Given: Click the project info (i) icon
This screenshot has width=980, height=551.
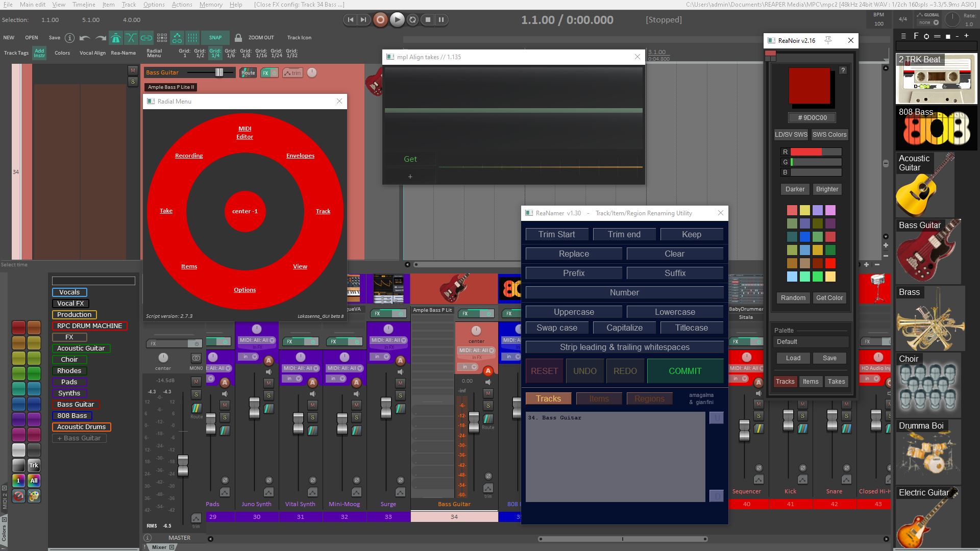Looking at the screenshot, I should pos(70,38).
